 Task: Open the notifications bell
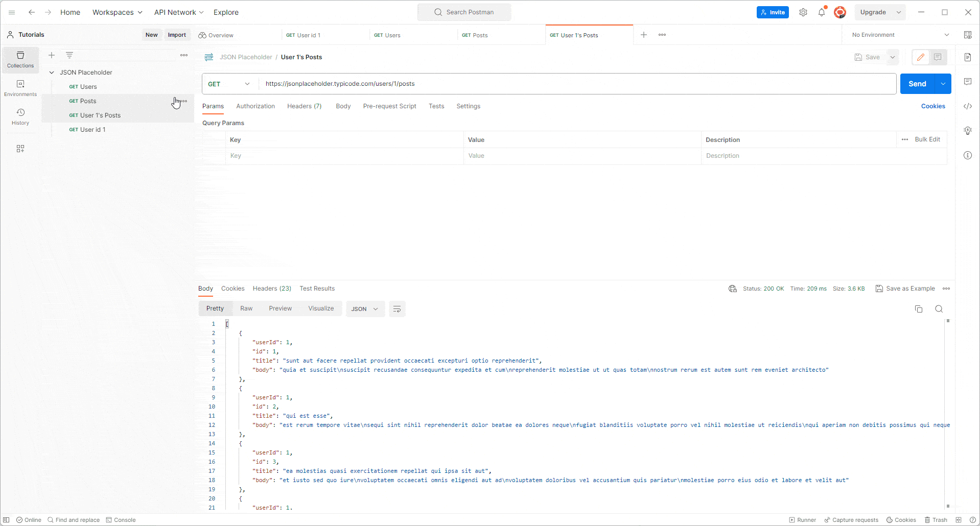pos(822,12)
